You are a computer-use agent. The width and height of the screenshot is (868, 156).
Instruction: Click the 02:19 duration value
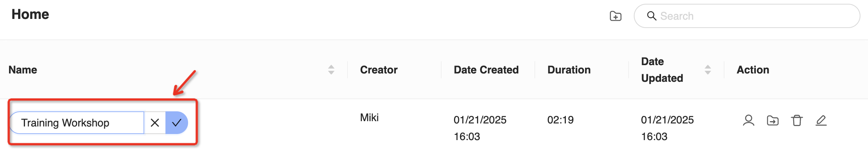tap(561, 120)
